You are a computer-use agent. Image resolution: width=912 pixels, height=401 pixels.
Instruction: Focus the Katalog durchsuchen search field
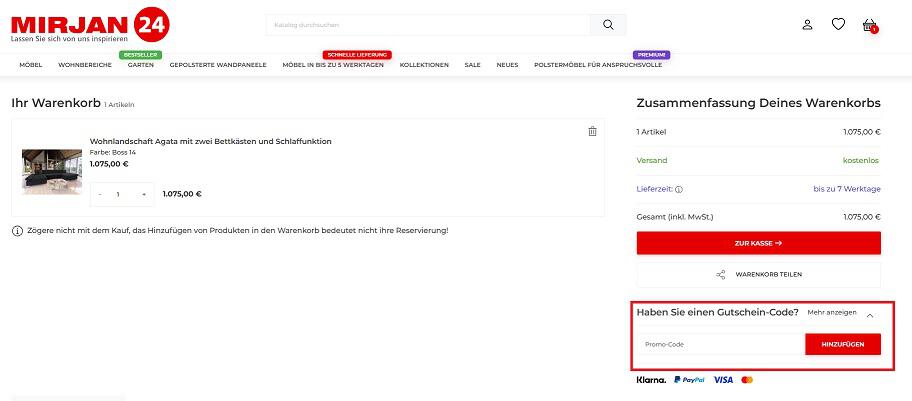[428, 25]
